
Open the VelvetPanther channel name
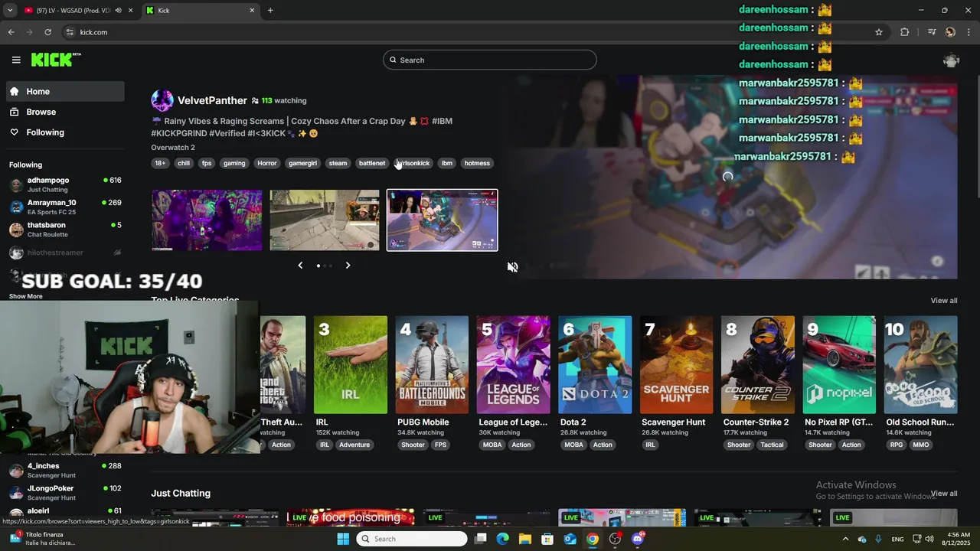point(212,100)
